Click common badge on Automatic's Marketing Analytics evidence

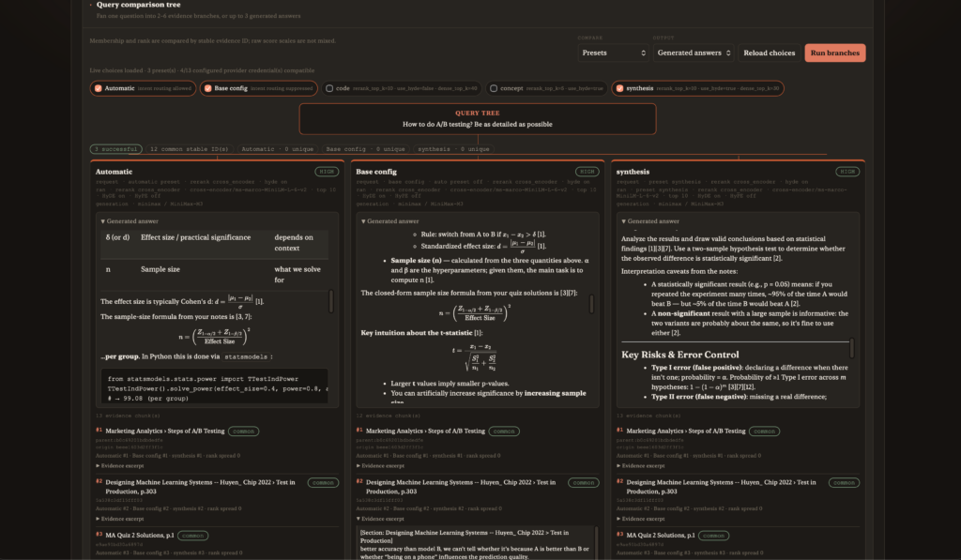pyautogui.click(x=243, y=431)
